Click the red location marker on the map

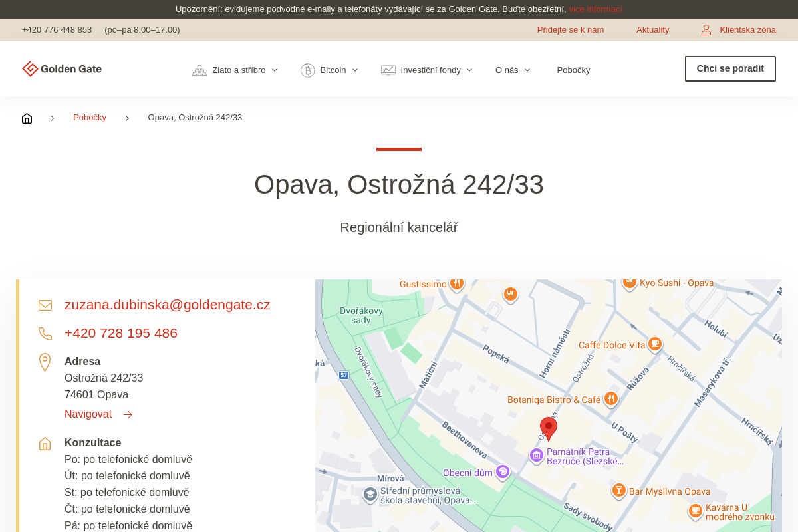point(549,428)
